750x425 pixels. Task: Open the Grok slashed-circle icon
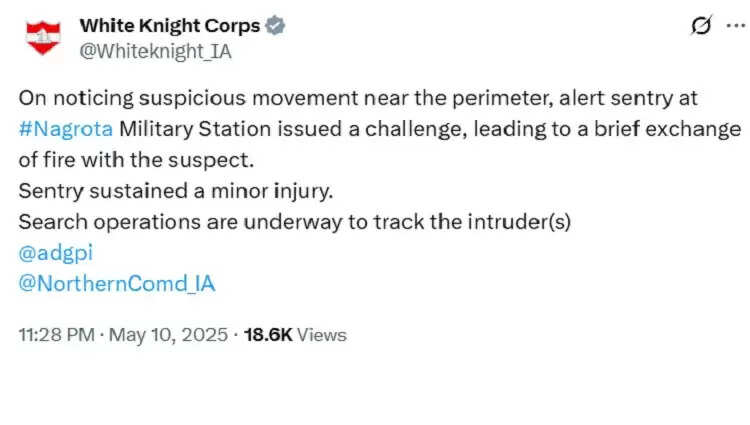[701, 27]
